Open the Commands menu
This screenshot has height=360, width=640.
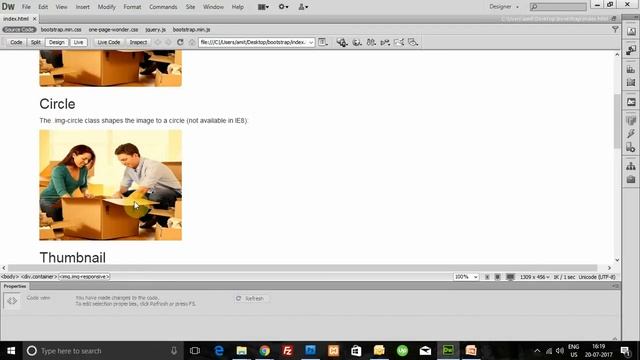pos(163,7)
